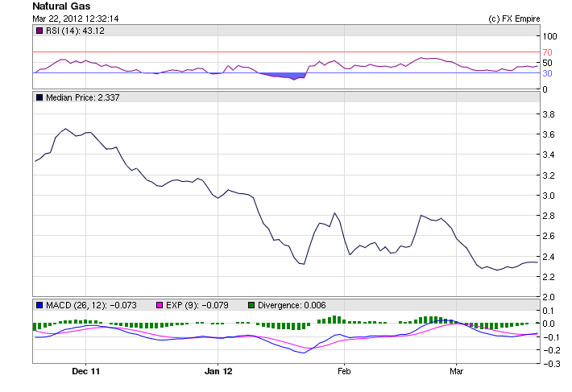This screenshot has height=392, width=572.
Task: Click the 'Divergence: 0.006' label
Action: coord(292,305)
